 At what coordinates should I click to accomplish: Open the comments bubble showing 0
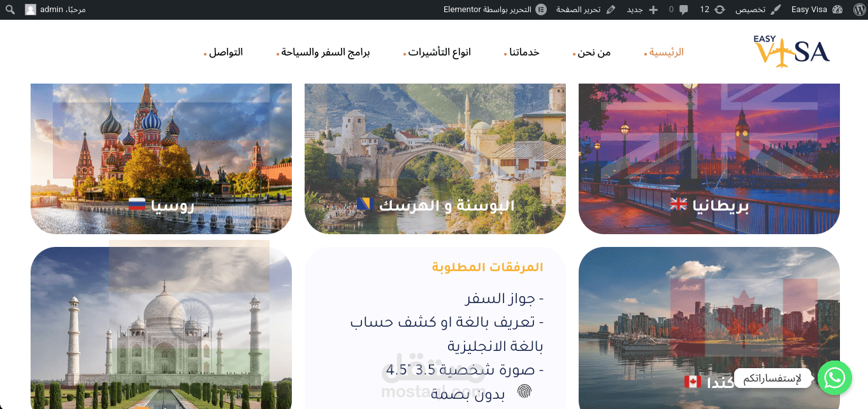click(678, 10)
